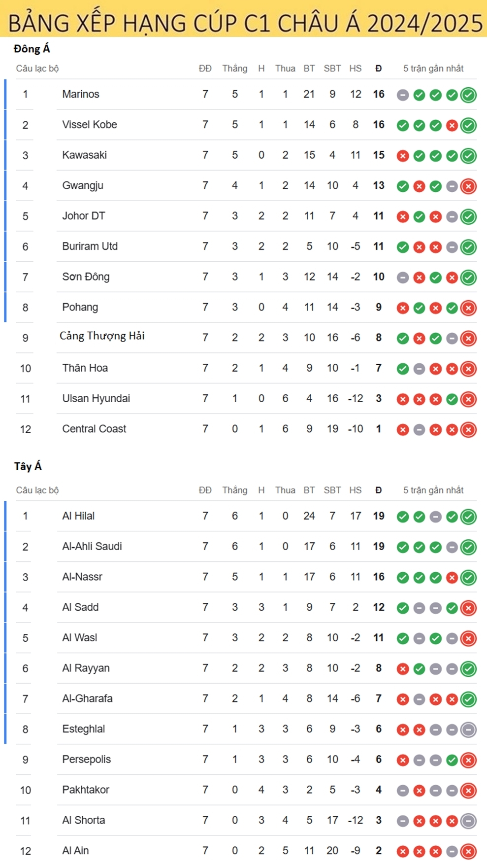Click Al Shorta's circled draw result icon
The height and width of the screenshot is (868, 487).
pos(468,821)
